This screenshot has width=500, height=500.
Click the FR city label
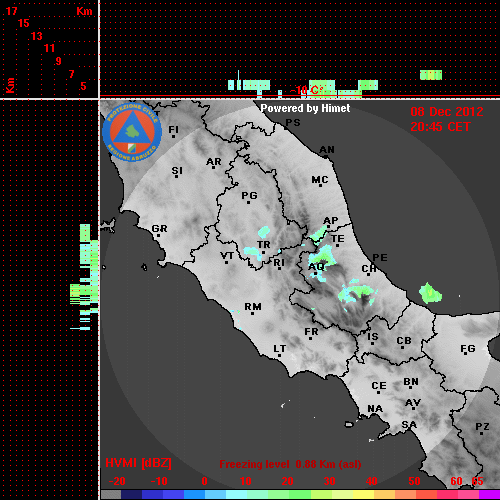311,332
